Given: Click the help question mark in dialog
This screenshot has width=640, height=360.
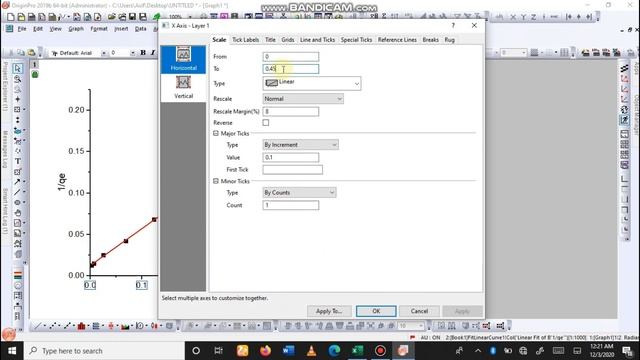Looking at the screenshot, I should tap(453, 25).
